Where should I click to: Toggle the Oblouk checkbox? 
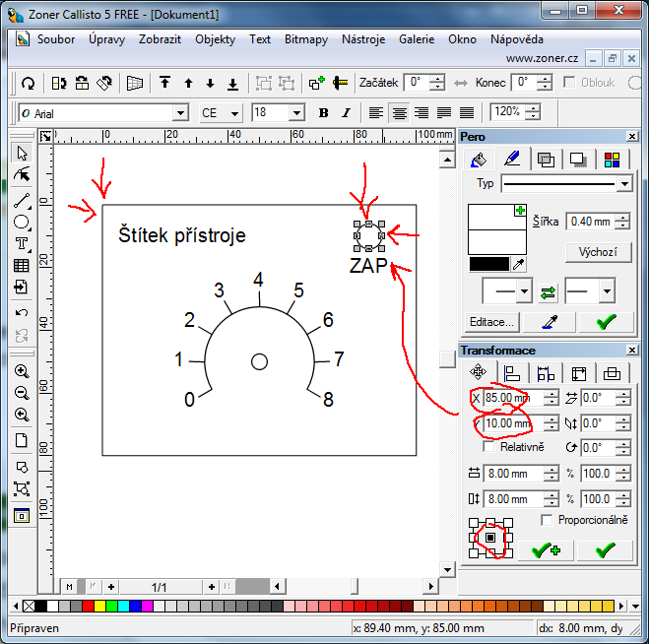click(x=569, y=82)
